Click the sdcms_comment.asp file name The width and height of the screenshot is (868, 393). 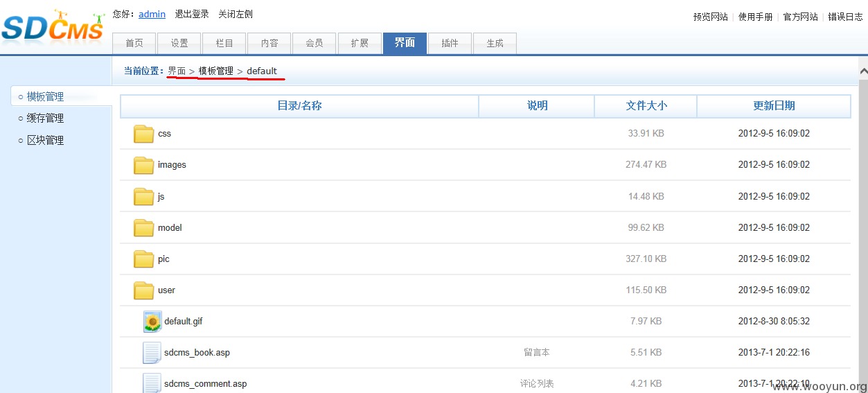pyautogui.click(x=205, y=384)
